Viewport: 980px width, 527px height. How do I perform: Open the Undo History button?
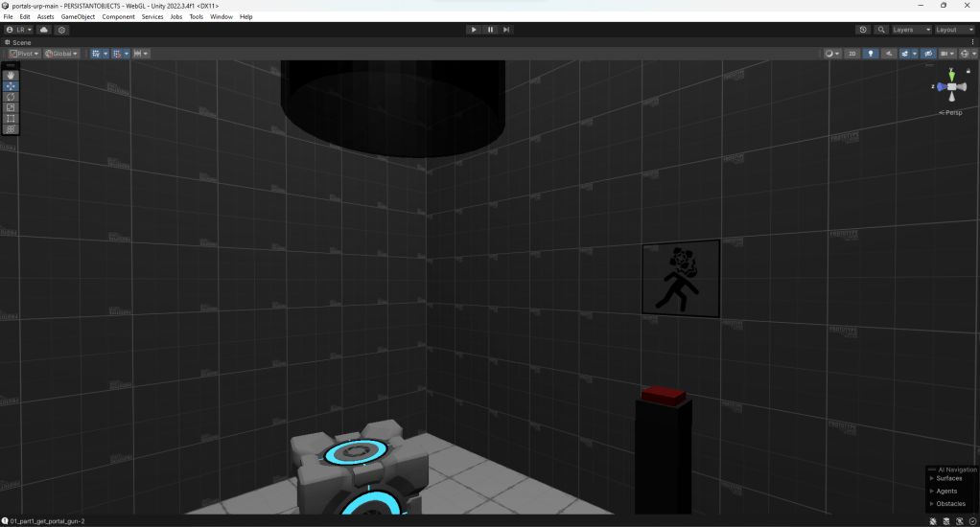click(x=864, y=30)
